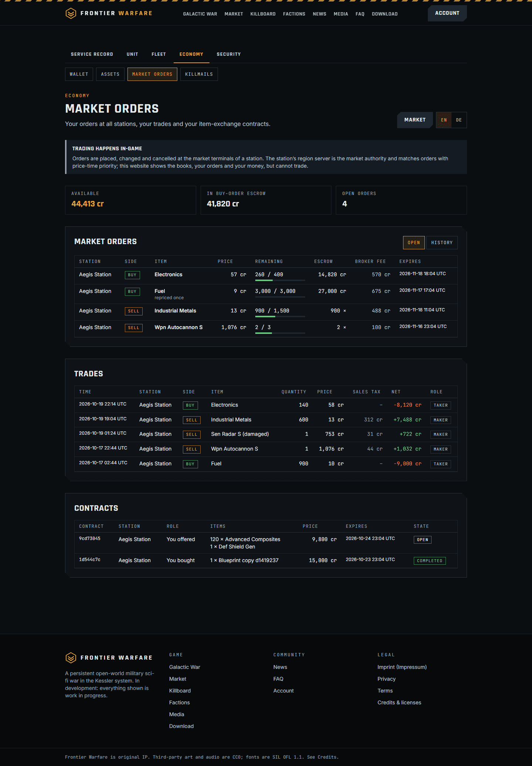Open Terms footer link
Screen dimensions: 532x766
(x=385, y=691)
